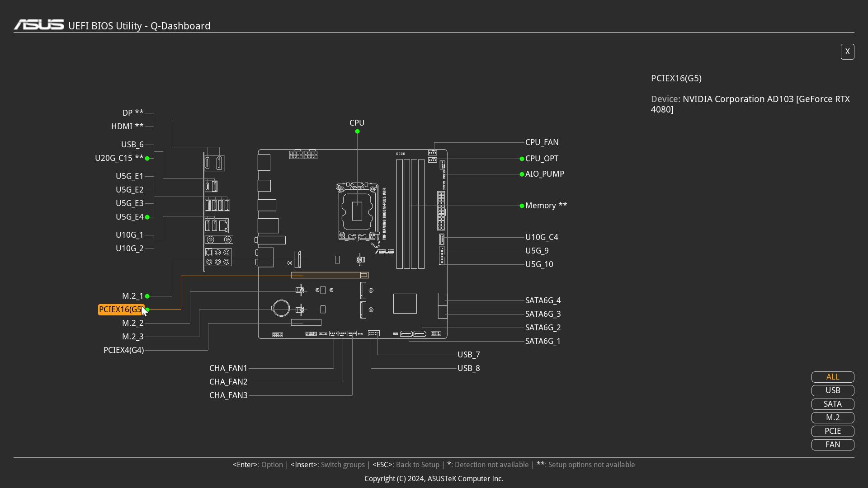Select the SATA6G_1 label

click(x=543, y=341)
